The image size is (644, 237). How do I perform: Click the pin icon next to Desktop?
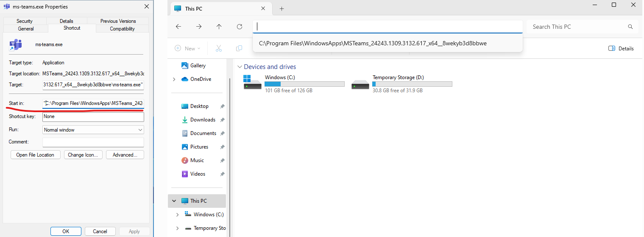222,106
